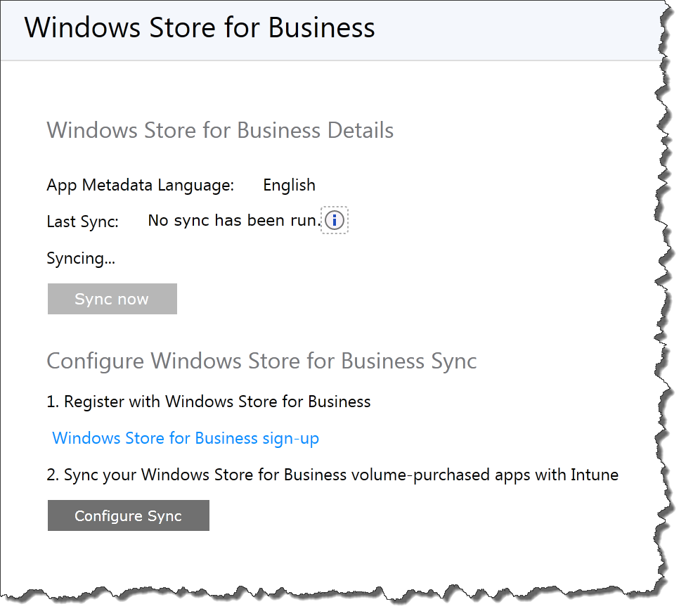Click the grayed-out Sync now control

click(x=112, y=298)
